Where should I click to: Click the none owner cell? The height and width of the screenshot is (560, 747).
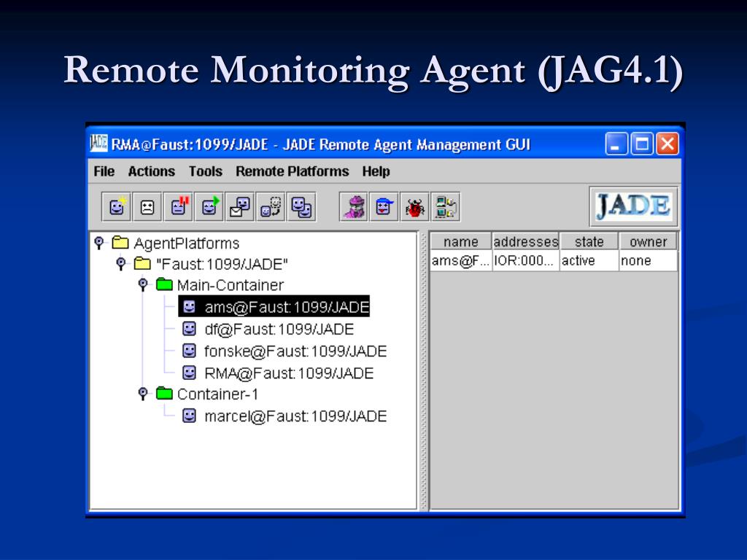pyautogui.click(x=648, y=260)
